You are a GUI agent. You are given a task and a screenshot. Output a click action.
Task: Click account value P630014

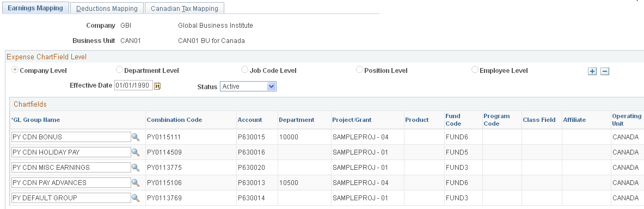point(252,198)
